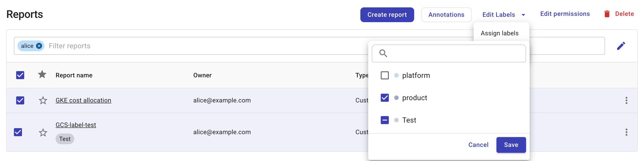This screenshot has width=644, height=161.
Task: Cancel the label assignment
Action: tap(478, 145)
